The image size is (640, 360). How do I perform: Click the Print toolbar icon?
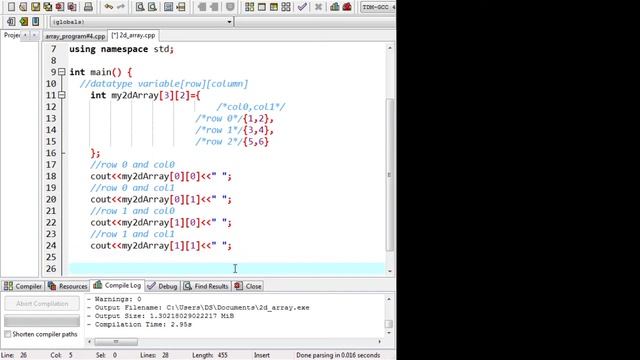click(88, 7)
